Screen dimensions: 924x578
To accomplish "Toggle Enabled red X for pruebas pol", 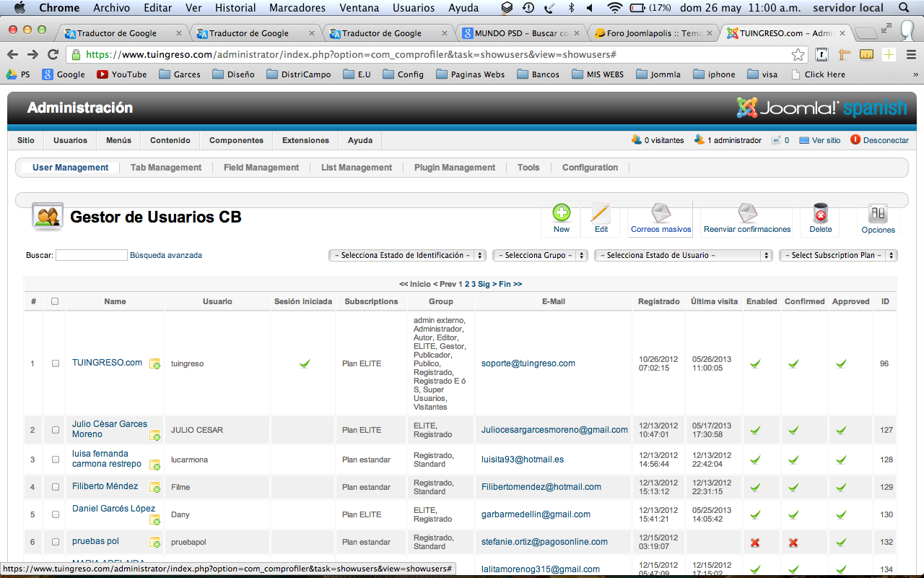I will point(755,542).
